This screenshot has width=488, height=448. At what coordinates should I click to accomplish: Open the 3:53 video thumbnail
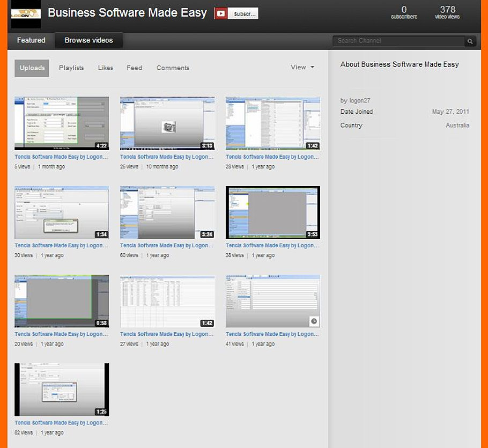coord(272,212)
